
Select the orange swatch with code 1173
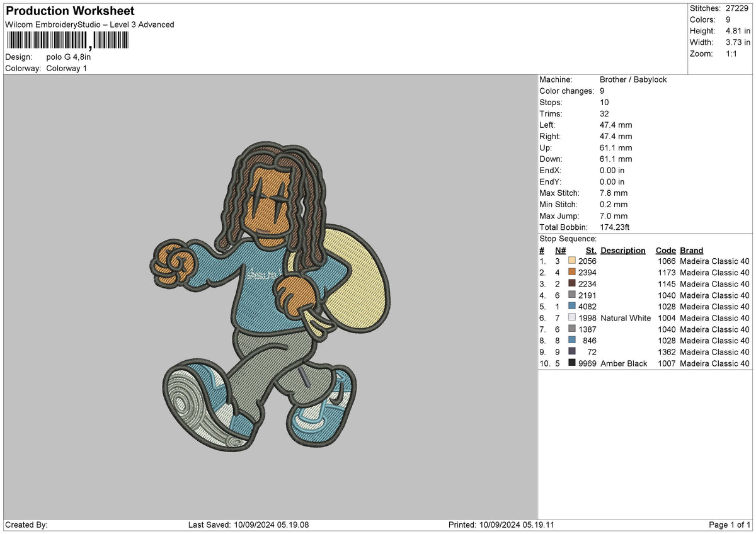click(572, 272)
